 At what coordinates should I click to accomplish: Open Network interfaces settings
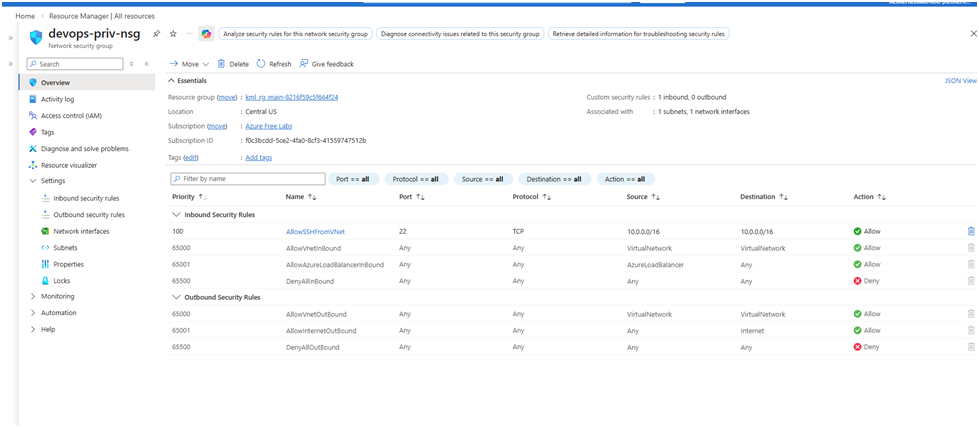click(x=81, y=231)
